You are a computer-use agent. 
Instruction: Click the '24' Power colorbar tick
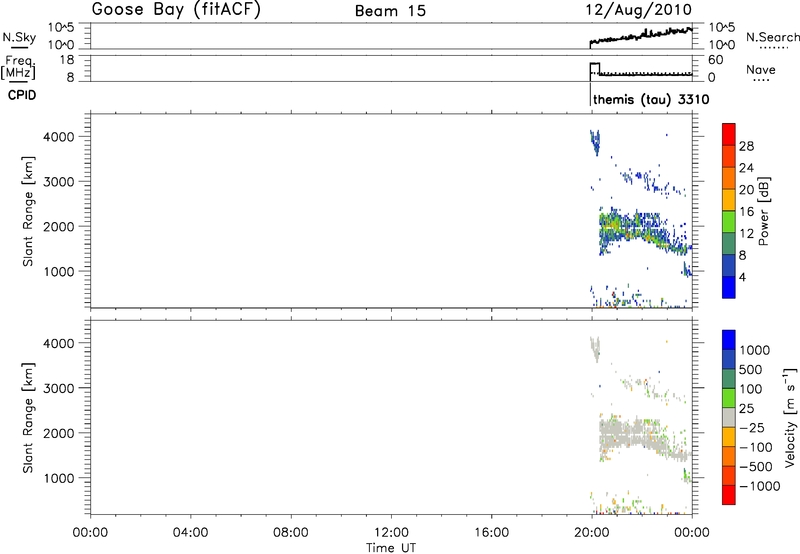pos(746,168)
